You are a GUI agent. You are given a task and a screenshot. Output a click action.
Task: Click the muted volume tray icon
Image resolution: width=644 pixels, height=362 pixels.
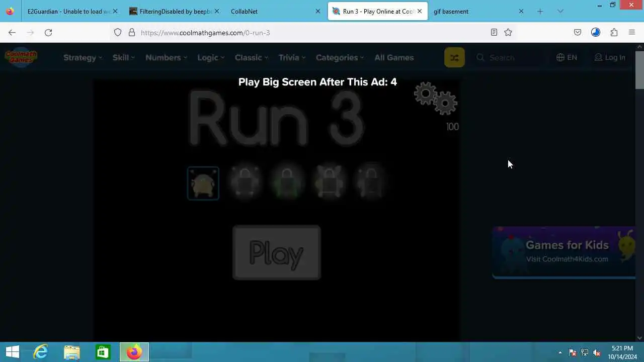point(597,352)
